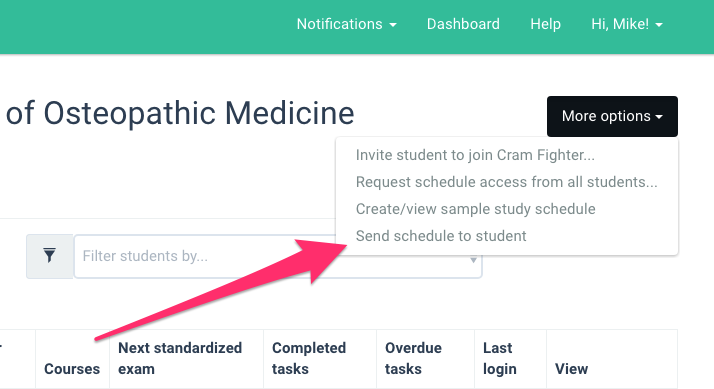The image size is (714, 389).
Task: Choose Request schedule access from all students
Action: (506, 182)
